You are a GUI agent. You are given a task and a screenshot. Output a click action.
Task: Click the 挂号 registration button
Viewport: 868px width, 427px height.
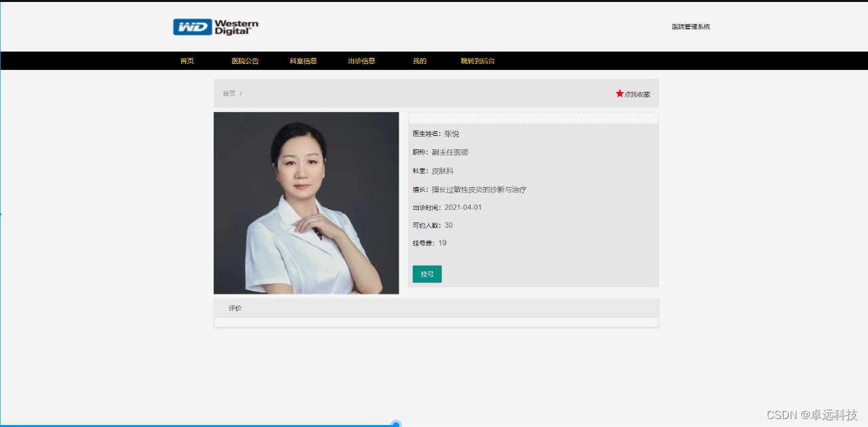pyautogui.click(x=427, y=274)
